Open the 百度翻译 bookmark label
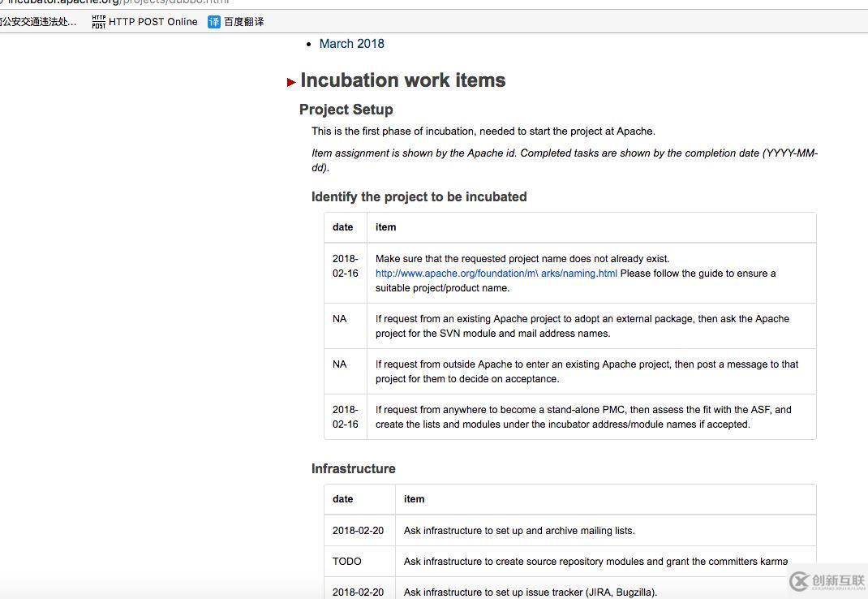 [244, 22]
